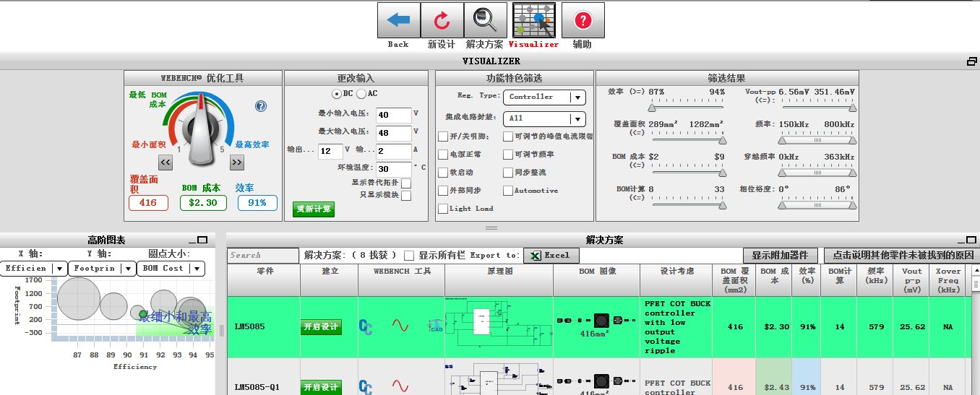
Task: Click 开启设计 for LM5085-Q1
Action: [x=321, y=388]
